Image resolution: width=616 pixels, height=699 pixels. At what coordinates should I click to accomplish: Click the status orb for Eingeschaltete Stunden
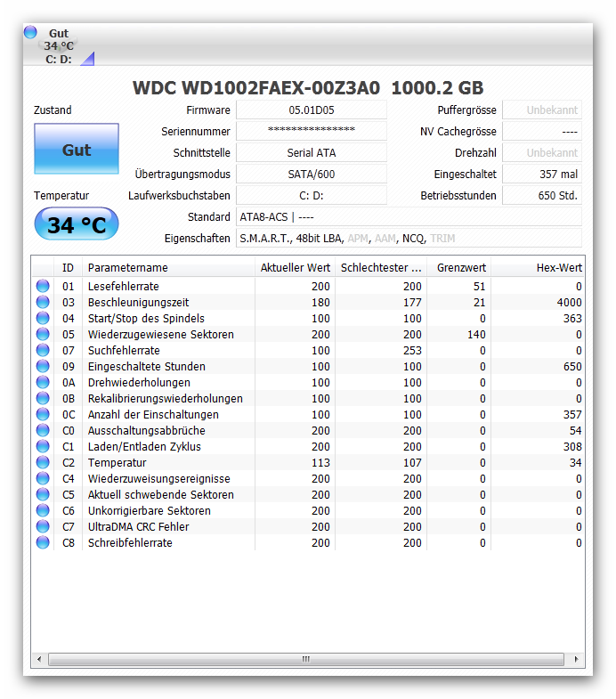click(43, 366)
